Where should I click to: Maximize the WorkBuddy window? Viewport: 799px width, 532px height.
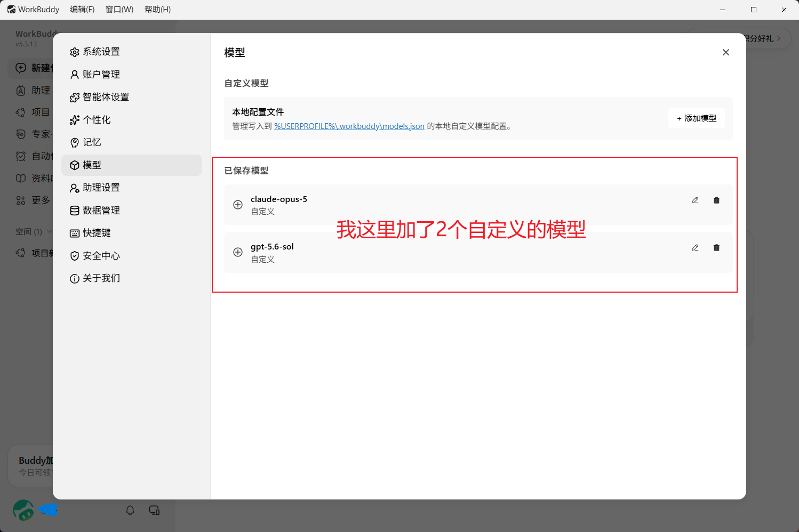click(x=754, y=10)
